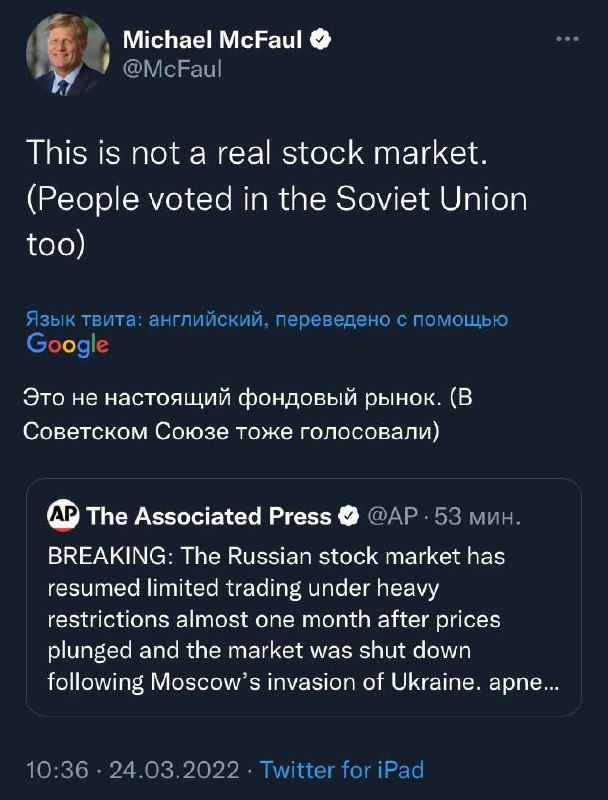Click McFaul's verified badge icon

pos(321,40)
